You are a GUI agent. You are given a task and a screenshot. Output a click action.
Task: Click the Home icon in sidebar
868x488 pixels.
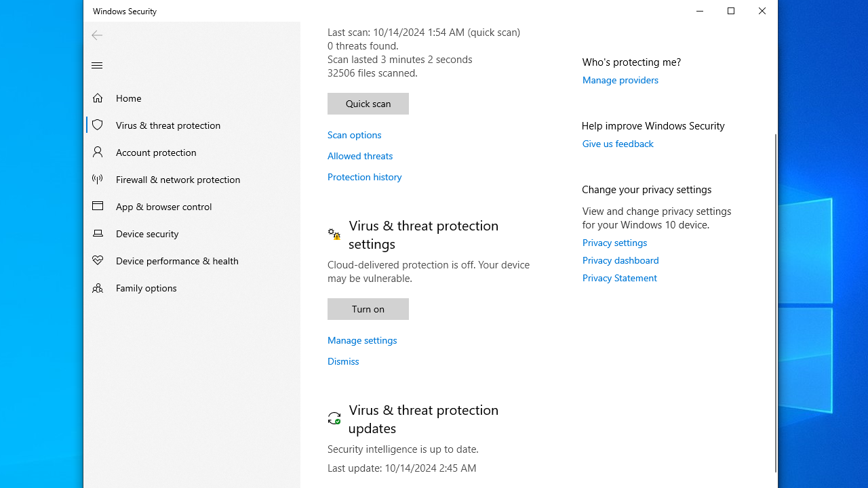pyautogui.click(x=98, y=98)
